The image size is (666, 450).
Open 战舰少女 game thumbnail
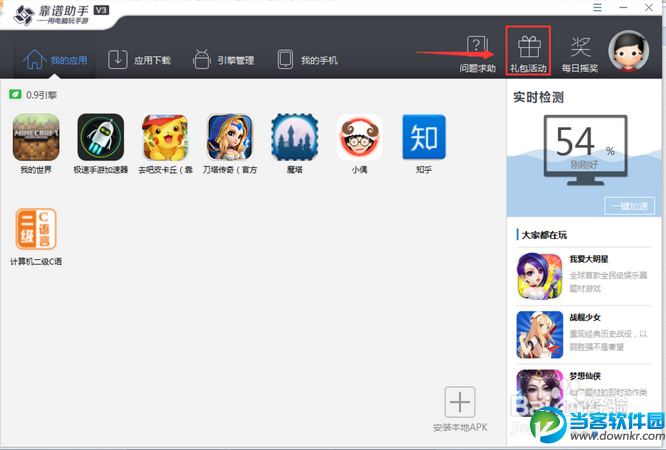click(539, 334)
